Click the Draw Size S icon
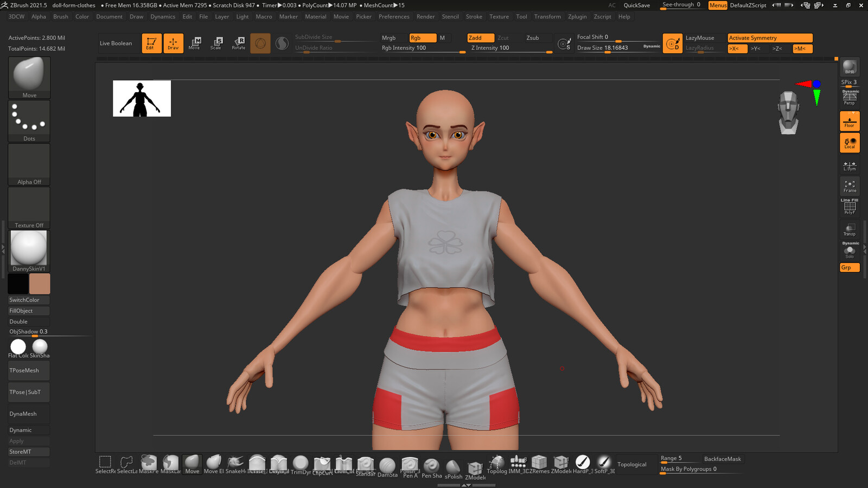Viewport: 868px width, 488px height. pyautogui.click(x=564, y=43)
